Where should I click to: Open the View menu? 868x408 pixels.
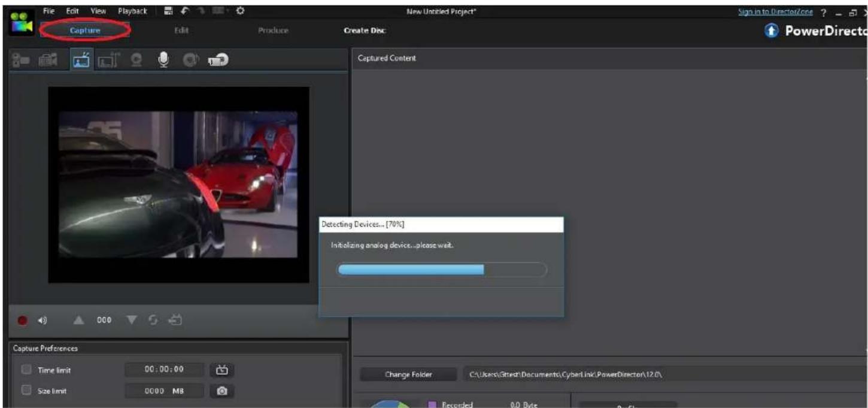point(98,11)
